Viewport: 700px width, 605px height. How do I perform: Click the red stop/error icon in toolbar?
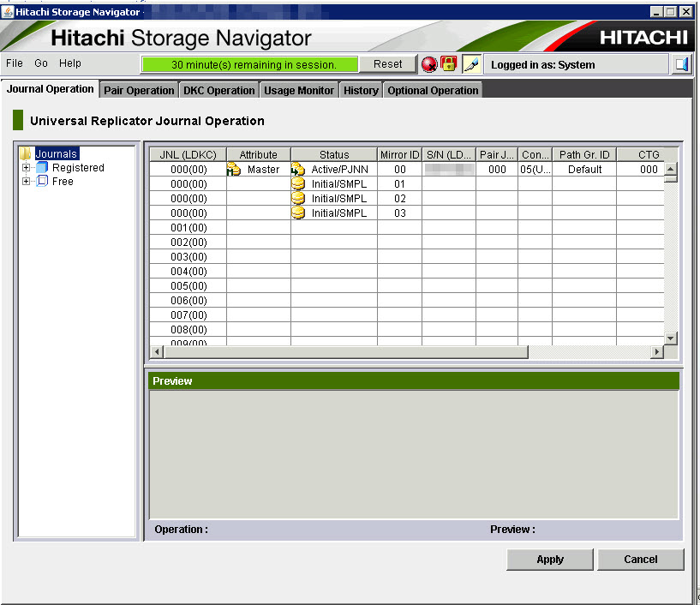(x=429, y=65)
